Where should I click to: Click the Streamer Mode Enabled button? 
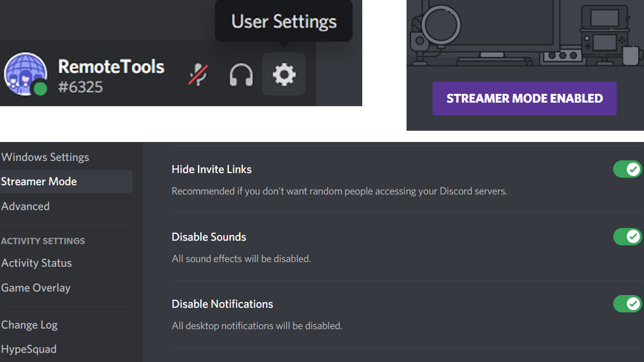524,99
